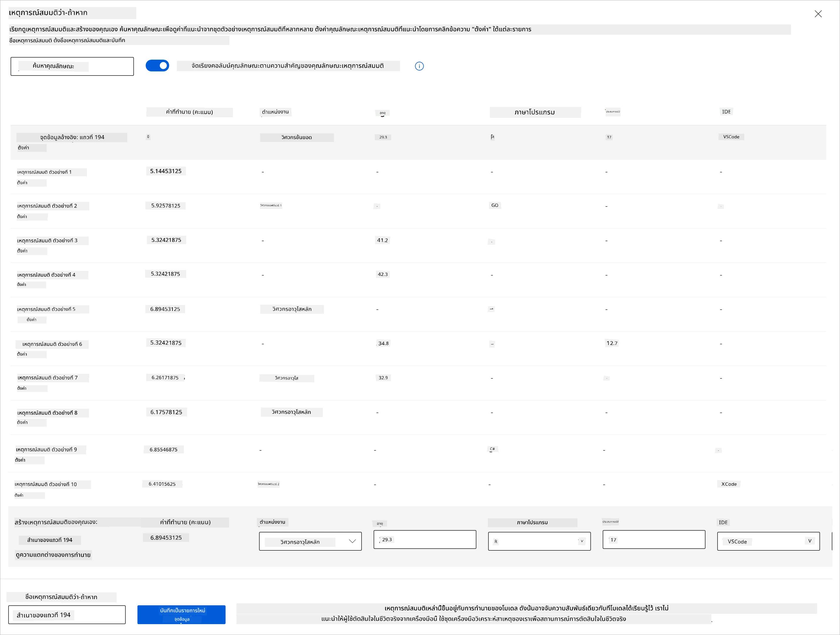Click ตั้งค่า under counterfactual sample 3

click(x=22, y=251)
